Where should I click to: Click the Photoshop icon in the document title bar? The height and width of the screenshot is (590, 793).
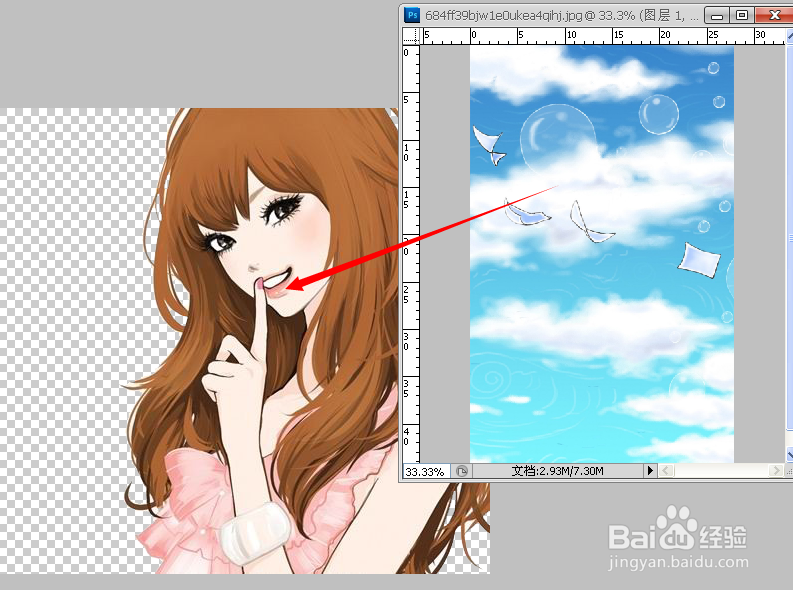point(412,15)
